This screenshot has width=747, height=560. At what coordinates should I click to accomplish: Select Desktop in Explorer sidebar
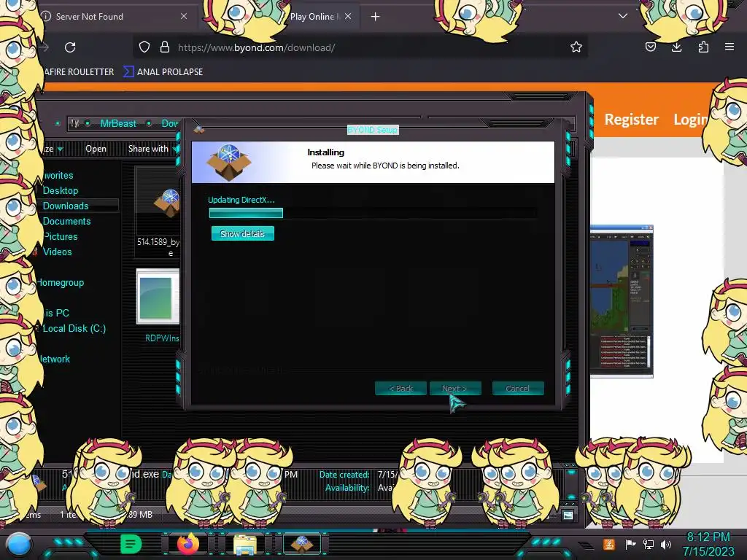click(61, 190)
